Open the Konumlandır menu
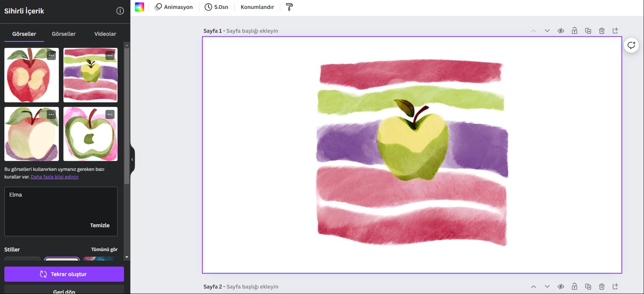644x294 pixels. click(x=257, y=7)
